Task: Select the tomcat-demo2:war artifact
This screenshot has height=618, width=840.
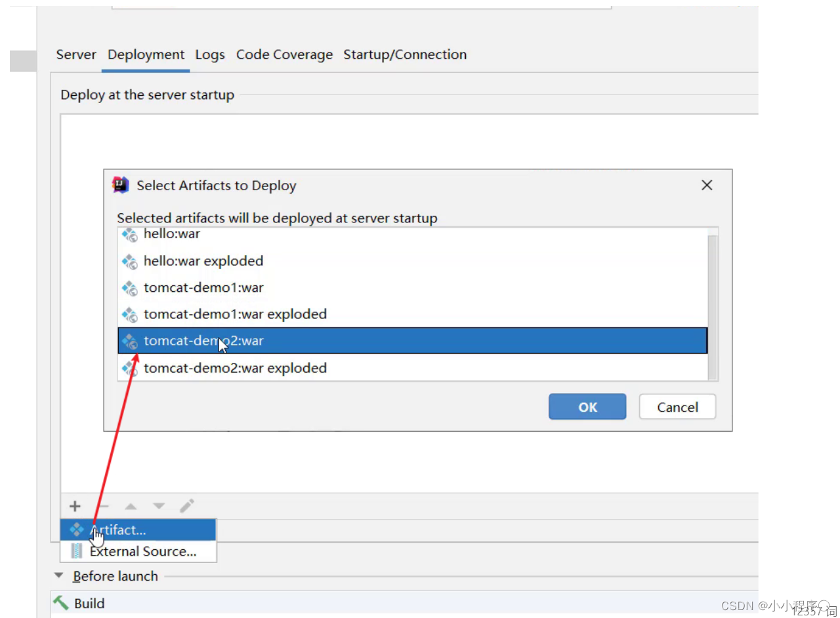Action: tap(413, 341)
